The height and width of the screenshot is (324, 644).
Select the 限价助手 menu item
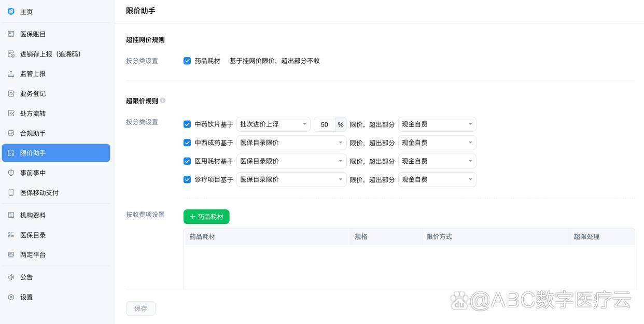[x=56, y=153]
